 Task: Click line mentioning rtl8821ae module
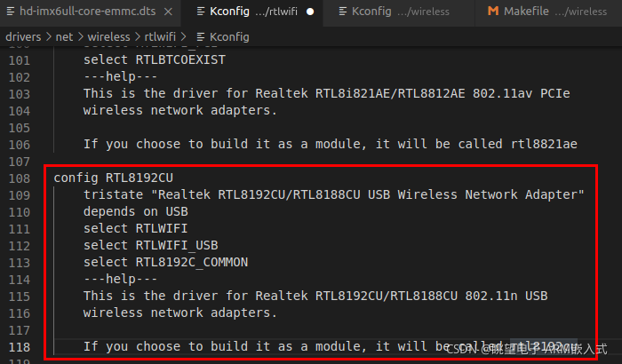tap(331, 144)
